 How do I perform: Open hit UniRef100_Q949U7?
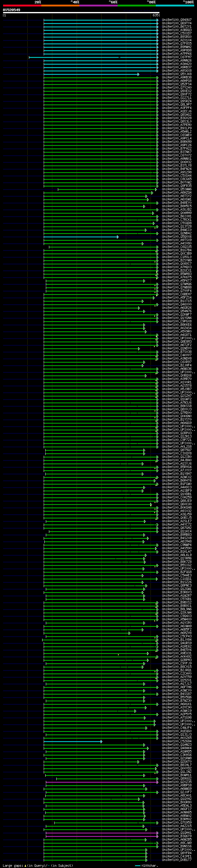click(x=177, y=20)
